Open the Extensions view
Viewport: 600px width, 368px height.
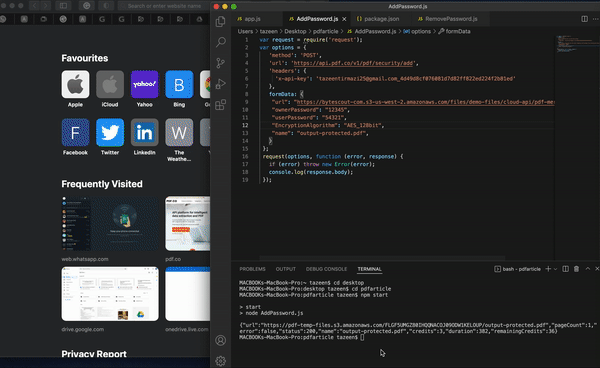221,104
